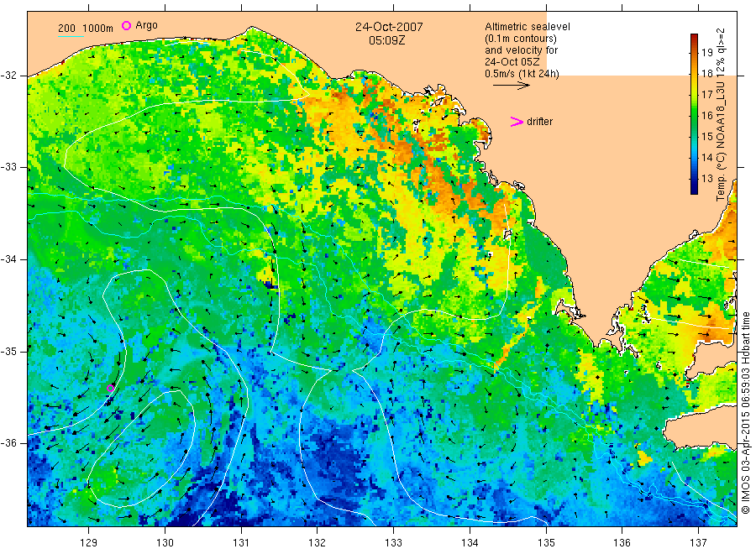Click longitude label 132
This screenshot has height=554, width=756.
click(x=318, y=543)
